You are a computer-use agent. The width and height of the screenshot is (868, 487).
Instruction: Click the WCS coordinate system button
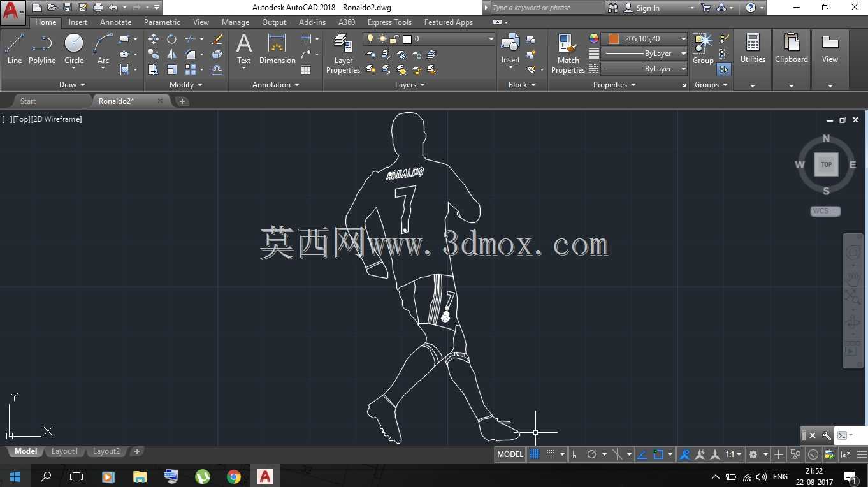(825, 211)
